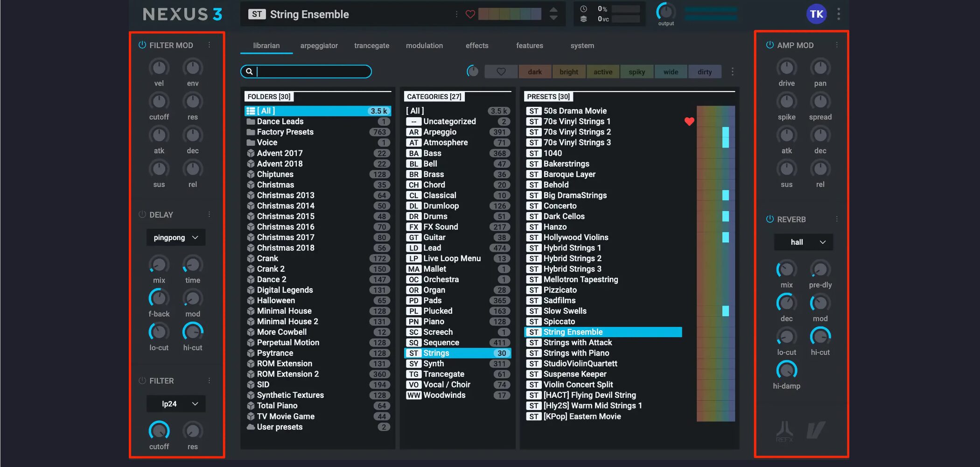The height and width of the screenshot is (467, 980).
Task: Click the FILTER MOD env knob
Action: click(193, 68)
